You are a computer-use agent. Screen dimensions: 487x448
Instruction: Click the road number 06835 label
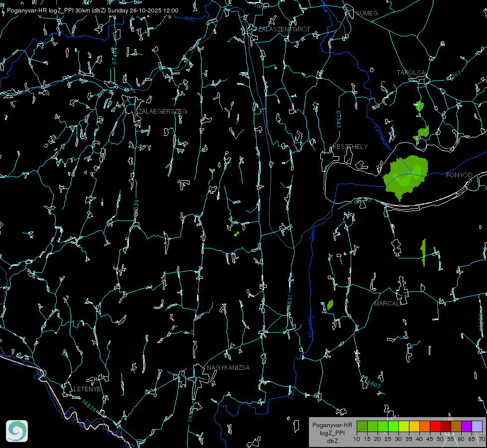coord(89,406)
